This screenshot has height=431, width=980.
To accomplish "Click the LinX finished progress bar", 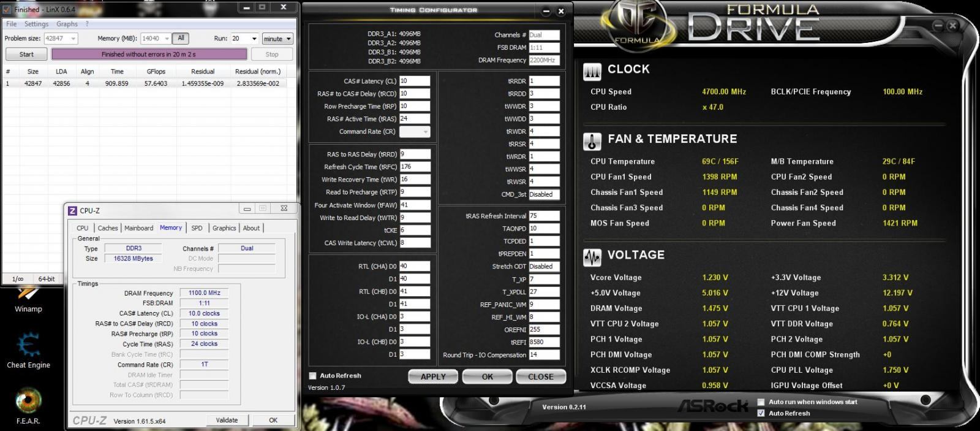I will click(x=149, y=55).
